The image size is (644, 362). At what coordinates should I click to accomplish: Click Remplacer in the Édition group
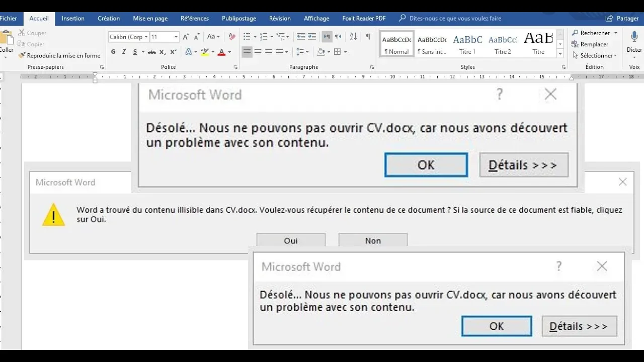tap(590, 44)
